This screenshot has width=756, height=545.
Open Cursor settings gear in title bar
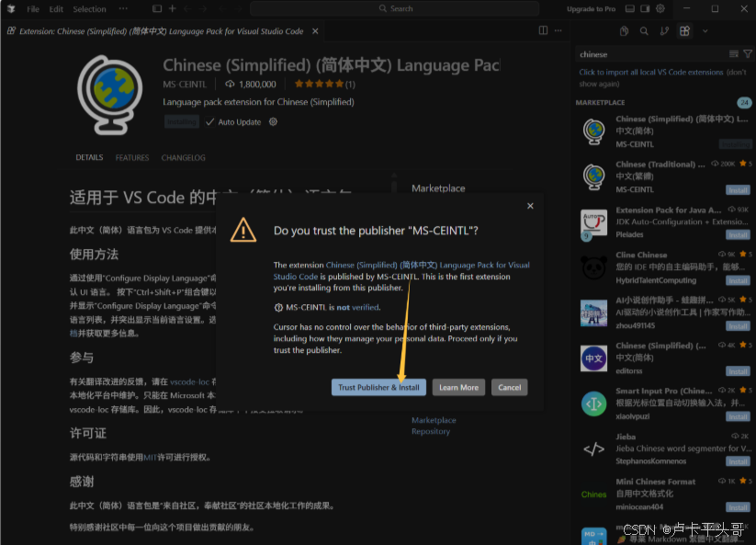coord(660,8)
